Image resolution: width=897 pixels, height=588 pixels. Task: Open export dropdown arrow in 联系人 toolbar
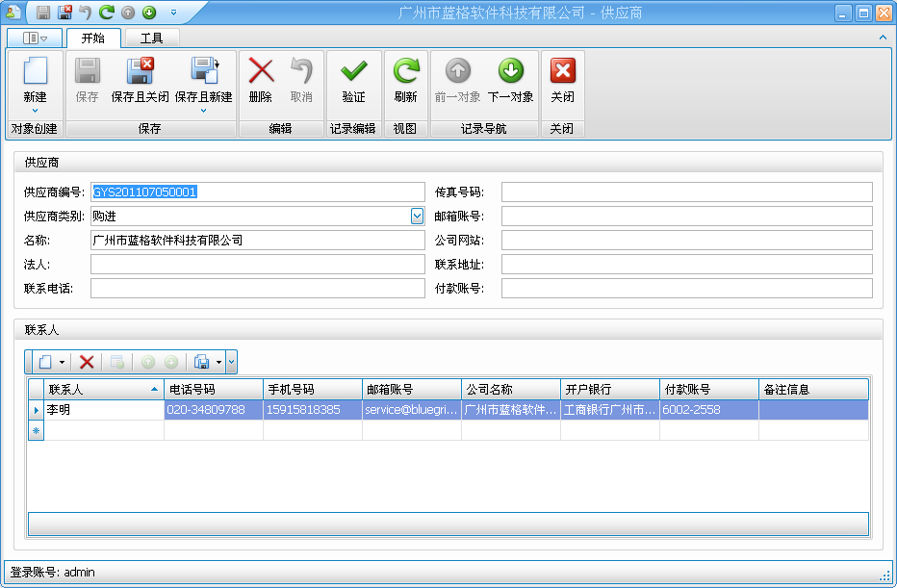[x=218, y=362]
